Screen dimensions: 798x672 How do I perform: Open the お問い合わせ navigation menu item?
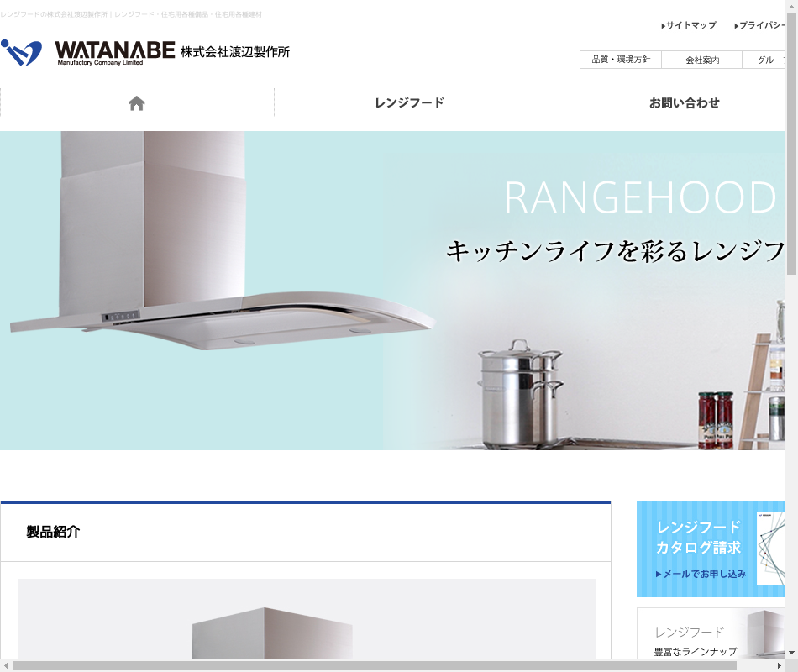[684, 103]
